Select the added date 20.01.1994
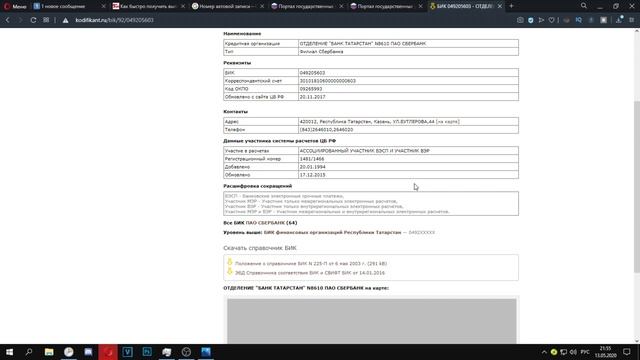The height and width of the screenshot is (360, 640). 313,167
